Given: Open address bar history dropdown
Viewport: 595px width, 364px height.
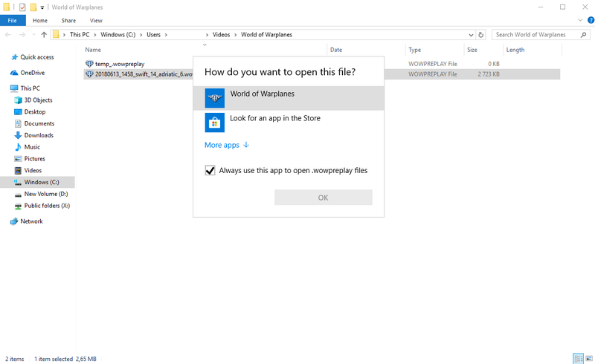Looking at the screenshot, I should [471, 35].
